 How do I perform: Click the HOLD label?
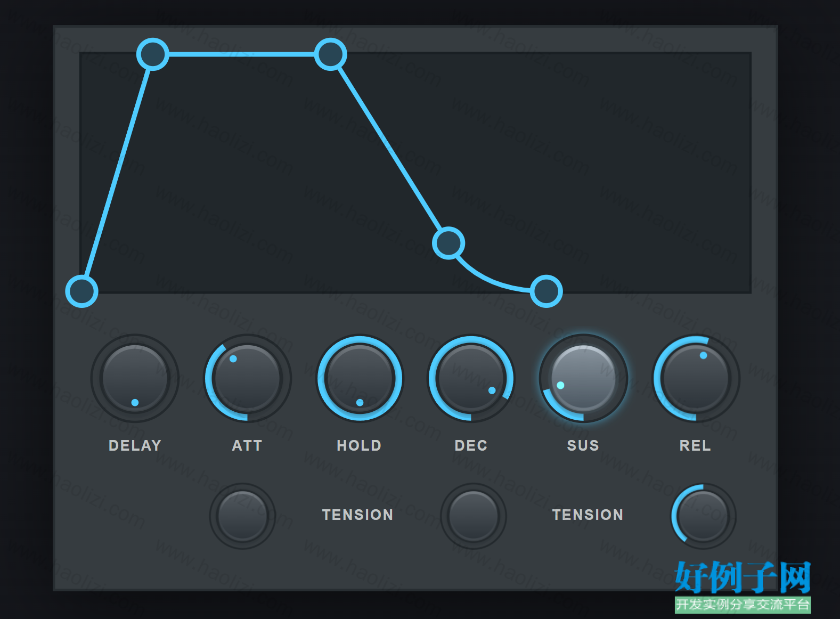pyautogui.click(x=360, y=445)
